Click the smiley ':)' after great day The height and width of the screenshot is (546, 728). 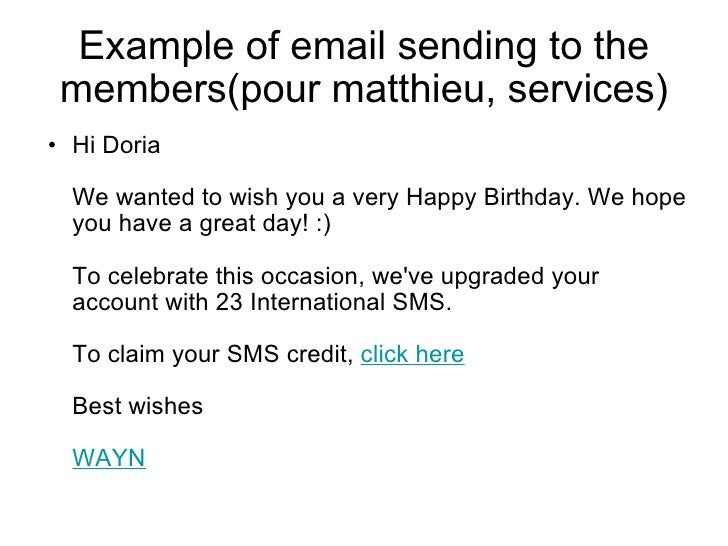pyautogui.click(x=323, y=224)
